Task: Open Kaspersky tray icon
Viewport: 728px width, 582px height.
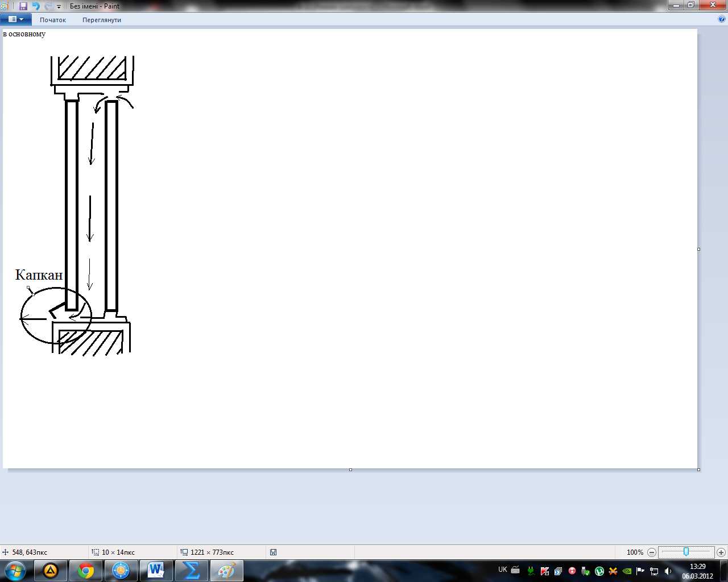Action: (x=545, y=571)
